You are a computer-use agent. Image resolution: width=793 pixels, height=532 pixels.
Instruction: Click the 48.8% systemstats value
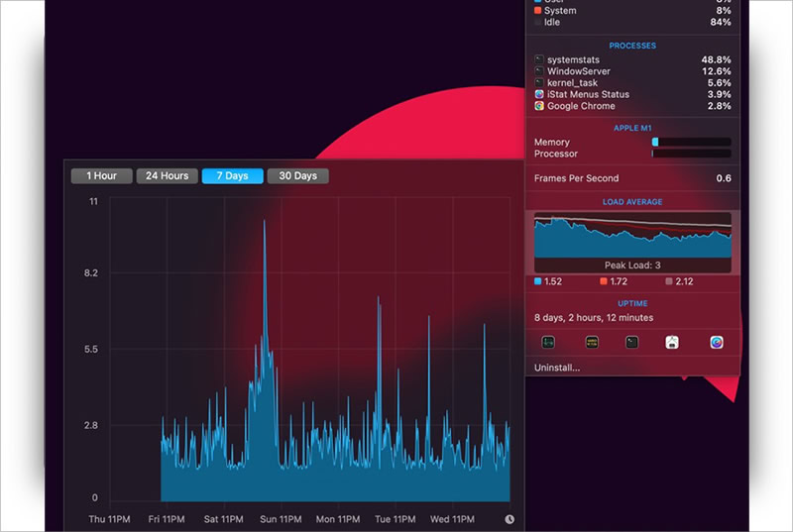pyautogui.click(x=716, y=59)
